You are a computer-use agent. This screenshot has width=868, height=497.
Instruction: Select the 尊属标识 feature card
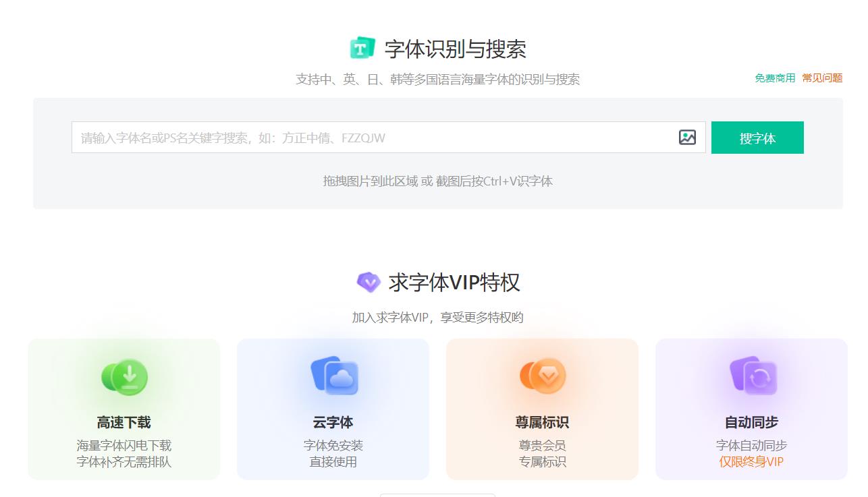click(x=542, y=409)
